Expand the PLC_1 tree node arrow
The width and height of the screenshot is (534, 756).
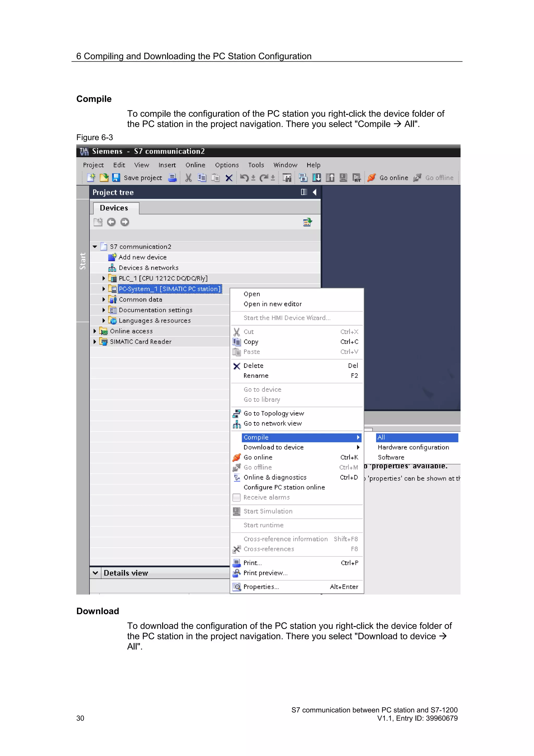[104, 278]
